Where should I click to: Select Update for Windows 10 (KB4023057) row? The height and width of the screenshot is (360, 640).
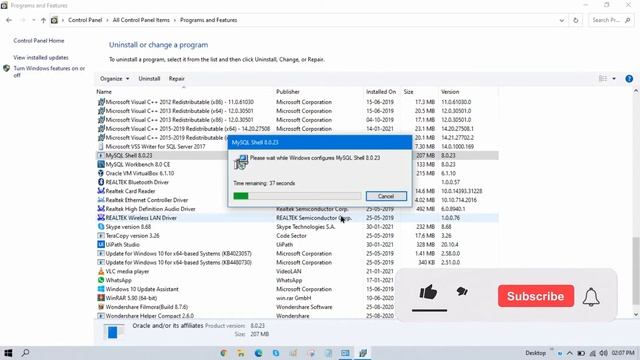[297, 253]
